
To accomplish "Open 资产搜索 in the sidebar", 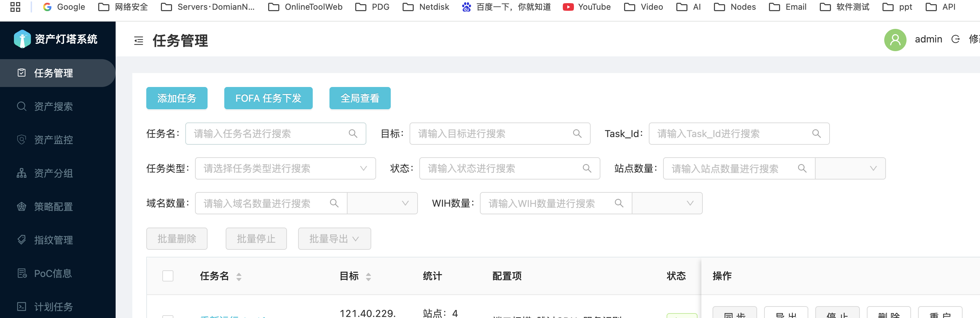I will pos(53,106).
